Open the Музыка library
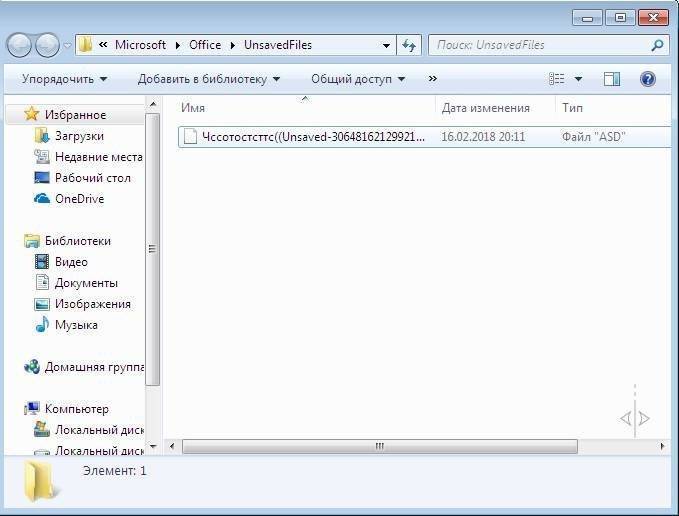 [x=76, y=325]
